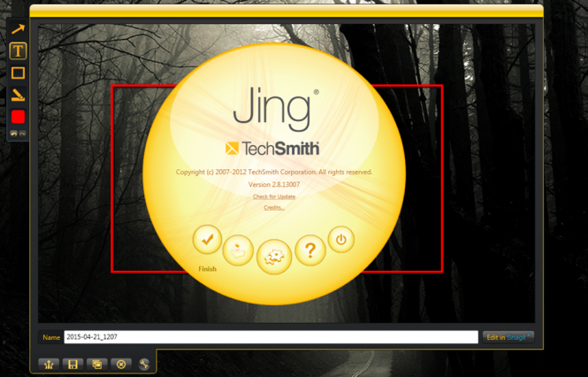The width and height of the screenshot is (588, 377).
Task: Cancel the capture with X icon
Action: point(121,365)
